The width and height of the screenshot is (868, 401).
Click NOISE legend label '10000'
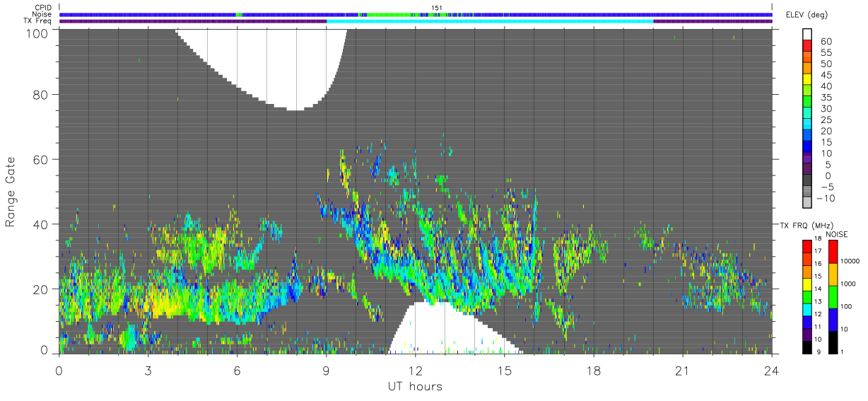coord(852,262)
